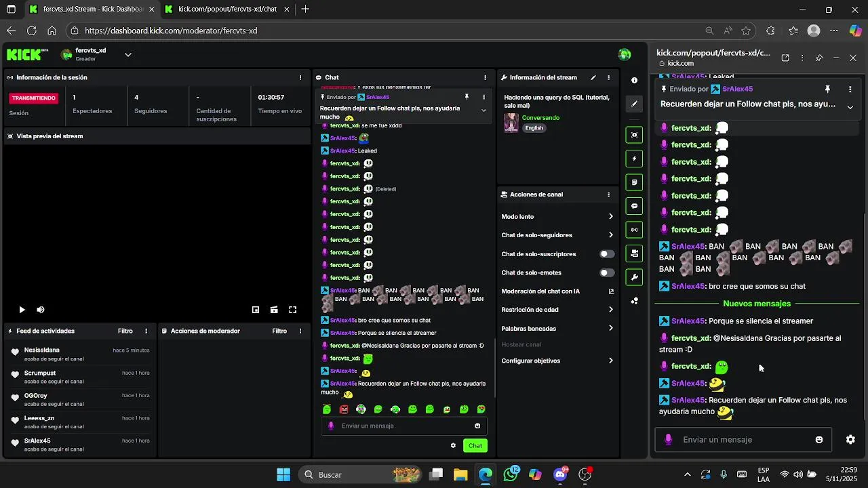Click the info icon in the right sidebar

(634, 80)
